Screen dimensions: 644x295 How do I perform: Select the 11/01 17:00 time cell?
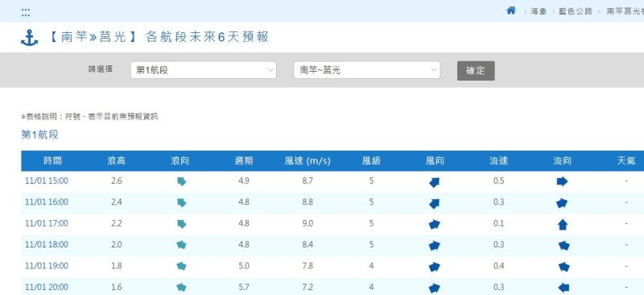click(47, 223)
